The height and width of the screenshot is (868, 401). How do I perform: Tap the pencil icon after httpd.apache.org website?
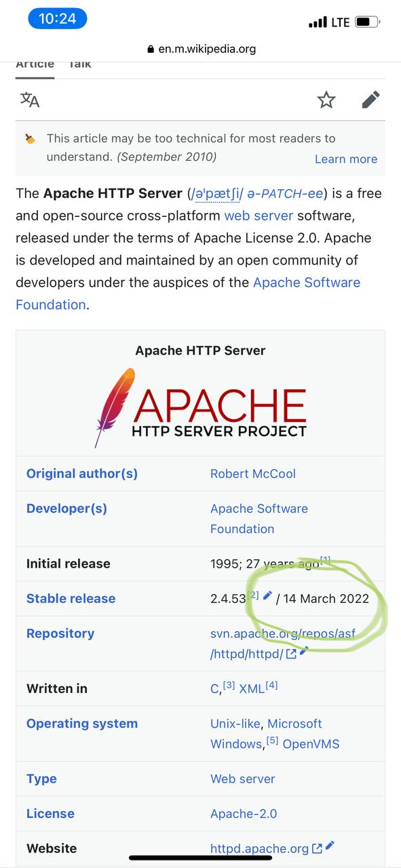pos(330,846)
